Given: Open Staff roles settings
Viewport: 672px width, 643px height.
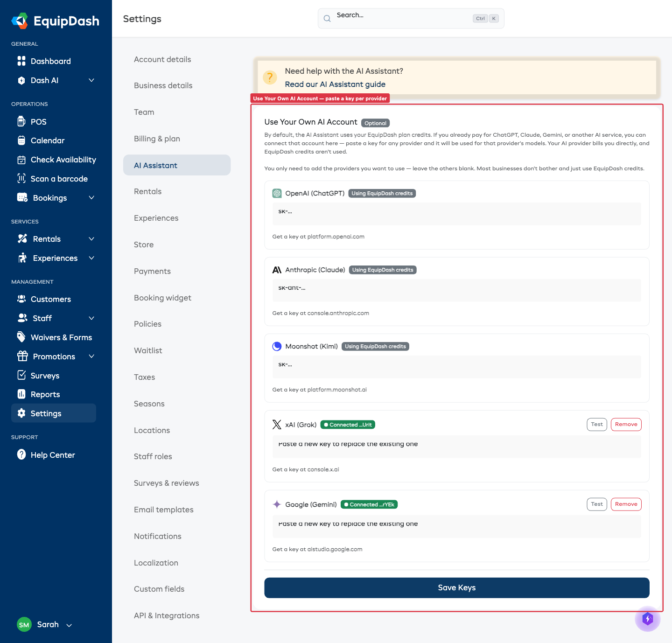Looking at the screenshot, I should pos(153,456).
